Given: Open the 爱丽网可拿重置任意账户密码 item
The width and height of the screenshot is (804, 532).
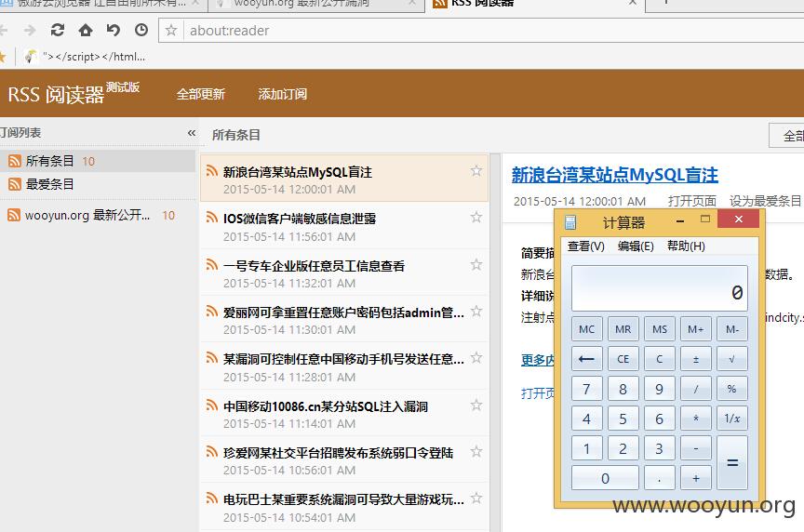Looking at the screenshot, I should click(344, 320).
